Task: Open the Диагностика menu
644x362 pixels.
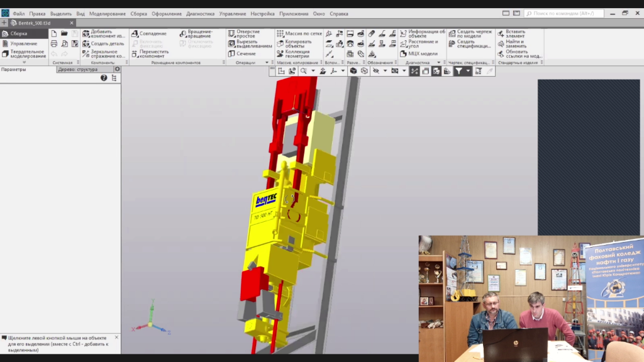Action: click(200, 14)
